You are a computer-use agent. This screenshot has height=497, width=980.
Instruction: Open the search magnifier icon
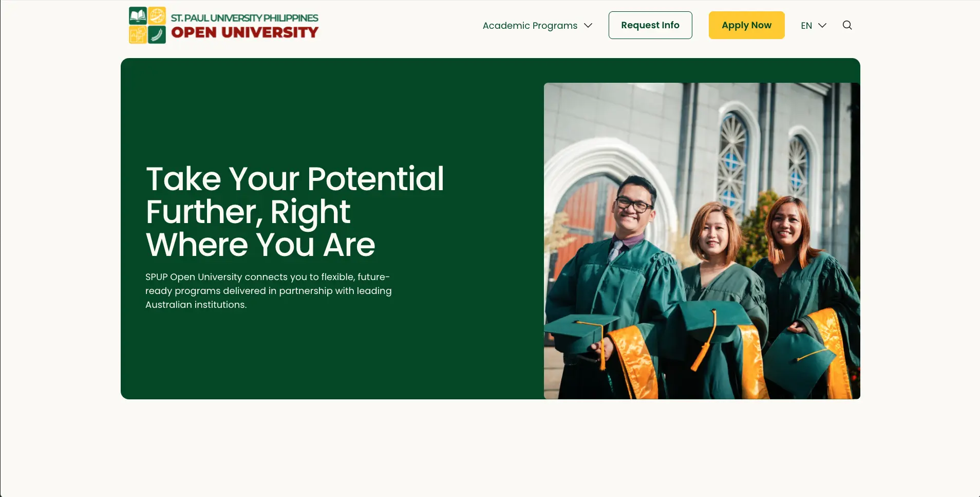(847, 25)
